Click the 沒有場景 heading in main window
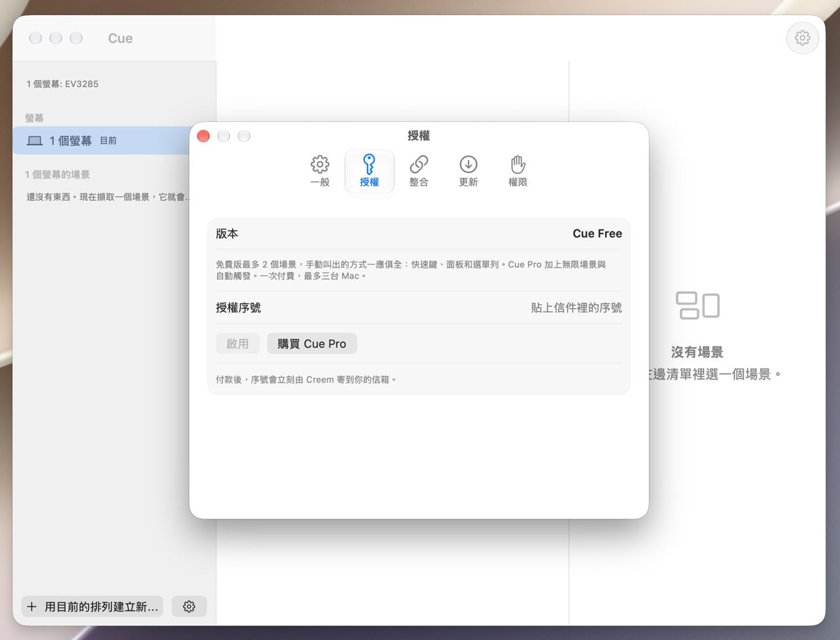The width and height of the screenshot is (840, 640). (x=697, y=352)
